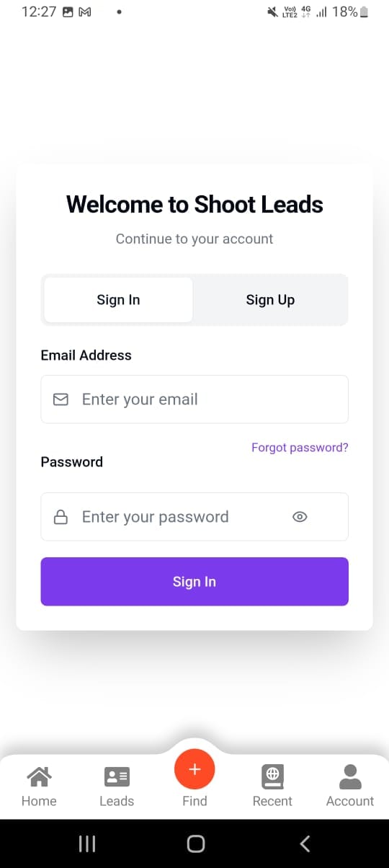Click the purple Sign In button
The height and width of the screenshot is (868, 389).
194,582
